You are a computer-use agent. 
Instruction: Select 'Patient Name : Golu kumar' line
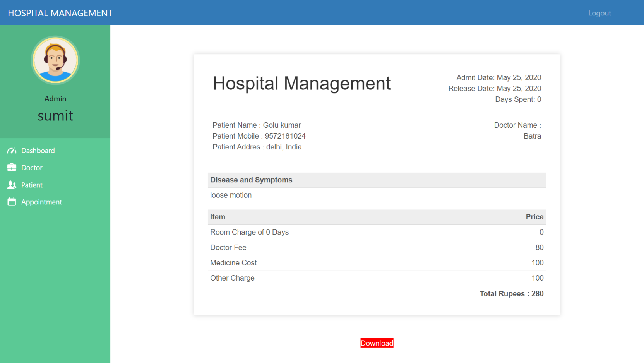click(x=257, y=125)
